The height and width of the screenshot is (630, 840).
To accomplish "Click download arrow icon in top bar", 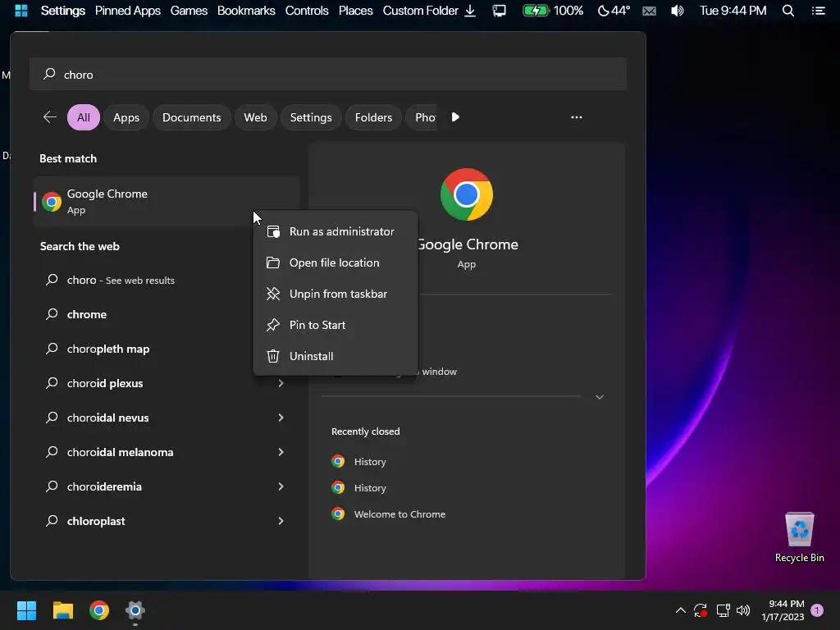I will click(x=470, y=11).
